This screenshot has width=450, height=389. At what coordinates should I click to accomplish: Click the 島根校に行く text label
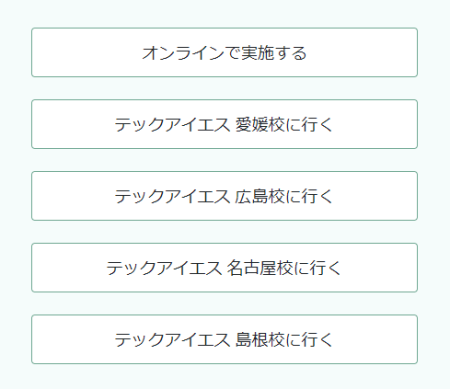[x=284, y=340]
